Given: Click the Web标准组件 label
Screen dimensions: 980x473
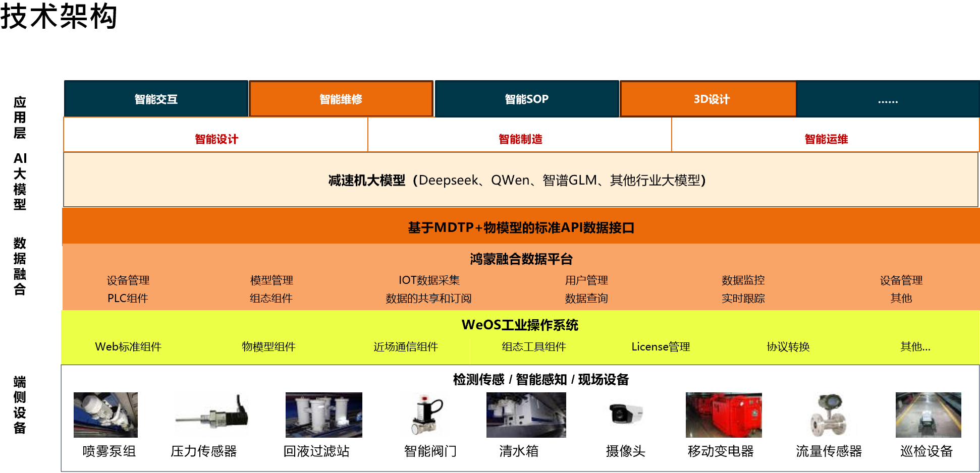Looking at the screenshot, I should click(x=128, y=347).
